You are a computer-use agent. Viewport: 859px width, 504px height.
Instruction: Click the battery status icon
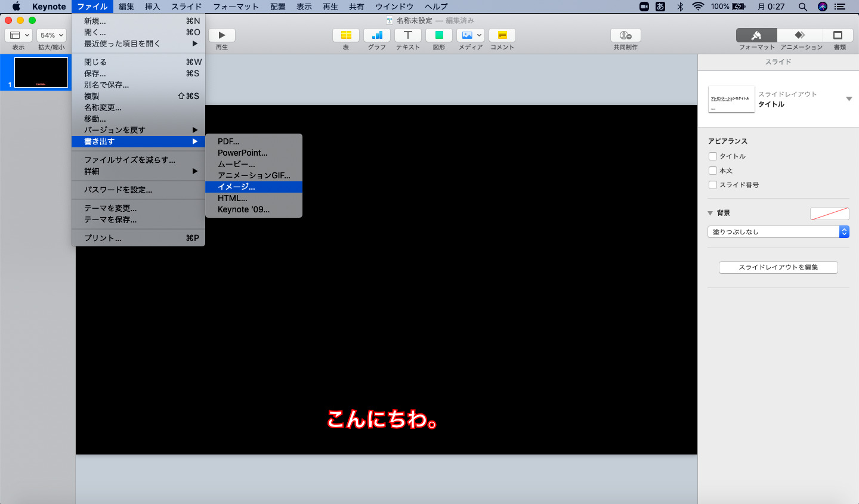tap(739, 7)
